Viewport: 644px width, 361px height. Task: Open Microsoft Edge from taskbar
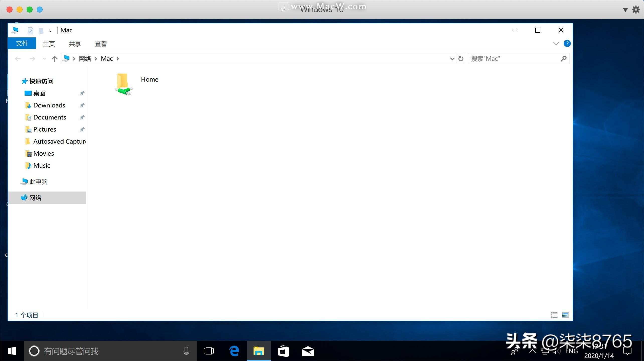click(234, 351)
